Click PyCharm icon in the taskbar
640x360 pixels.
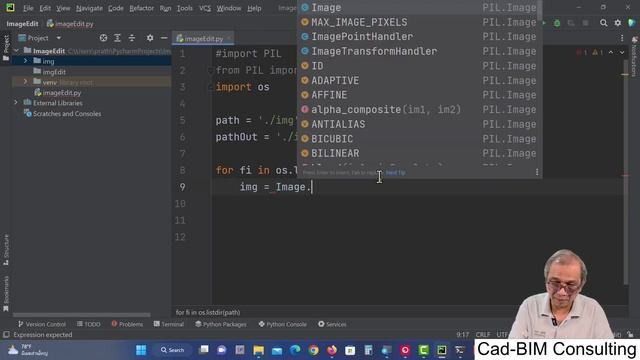pos(442,350)
